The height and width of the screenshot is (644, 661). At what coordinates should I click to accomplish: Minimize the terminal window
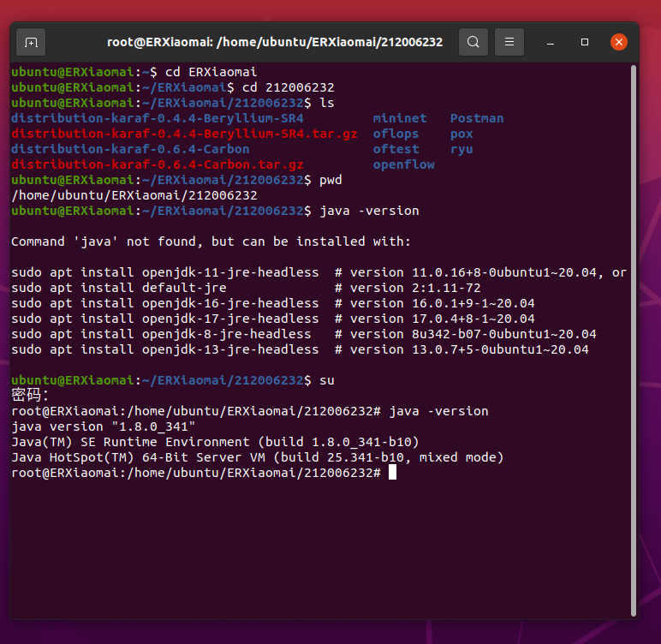tap(551, 42)
